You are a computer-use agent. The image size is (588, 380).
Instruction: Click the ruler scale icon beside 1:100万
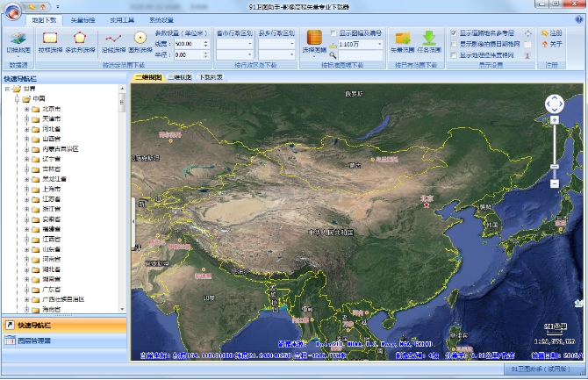pyautogui.click(x=333, y=46)
